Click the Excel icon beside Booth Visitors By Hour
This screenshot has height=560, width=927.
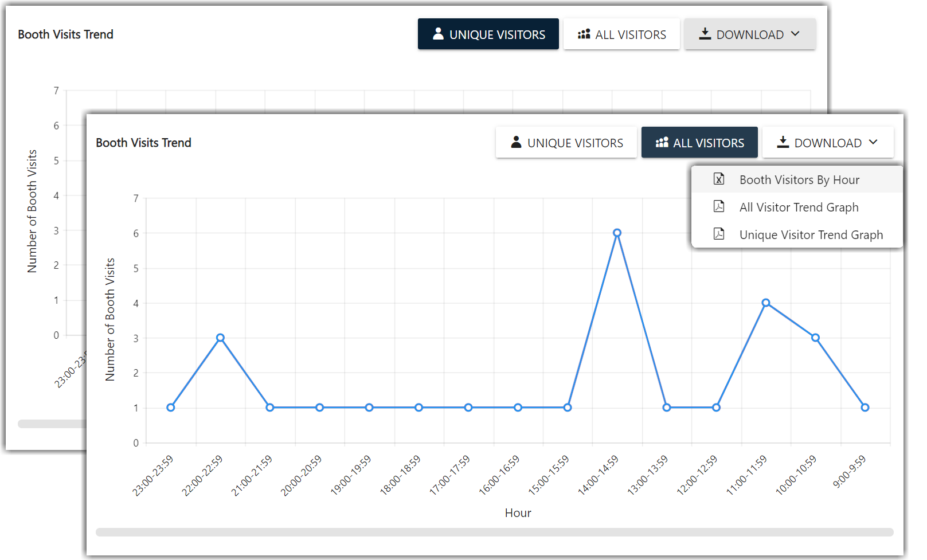719,179
